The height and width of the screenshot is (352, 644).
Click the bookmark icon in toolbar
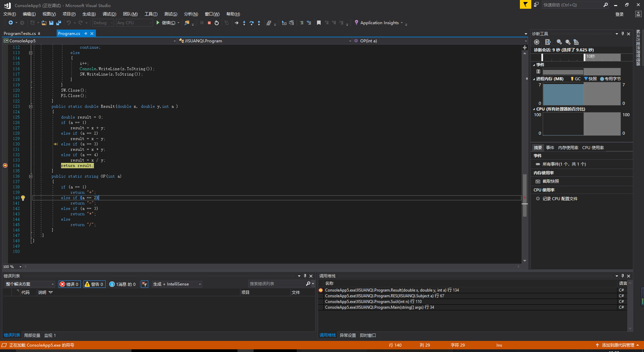[x=319, y=23]
